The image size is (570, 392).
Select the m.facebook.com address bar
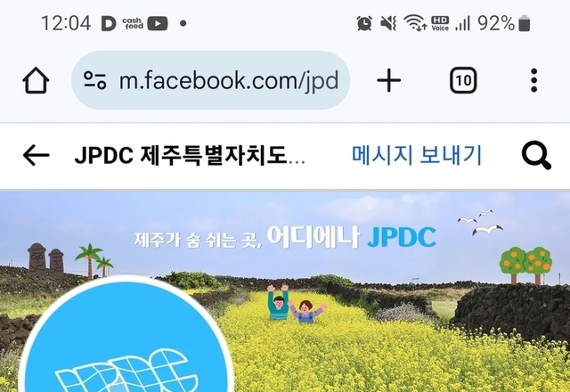(x=210, y=80)
